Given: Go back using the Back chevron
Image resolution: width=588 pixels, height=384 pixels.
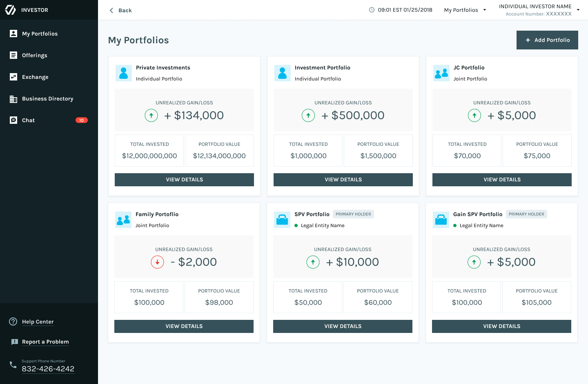Looking at the screenshot, I should tap(111, 10).
